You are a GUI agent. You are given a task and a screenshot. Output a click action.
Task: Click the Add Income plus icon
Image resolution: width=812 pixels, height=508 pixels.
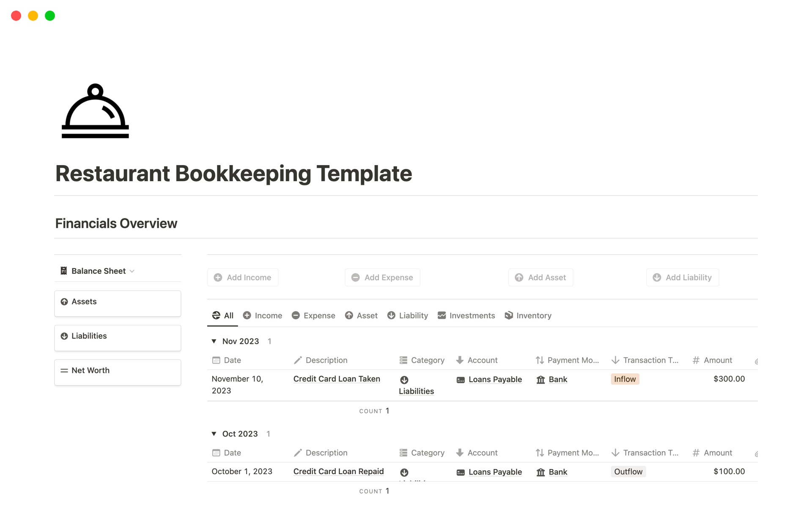tap(218, 277)
